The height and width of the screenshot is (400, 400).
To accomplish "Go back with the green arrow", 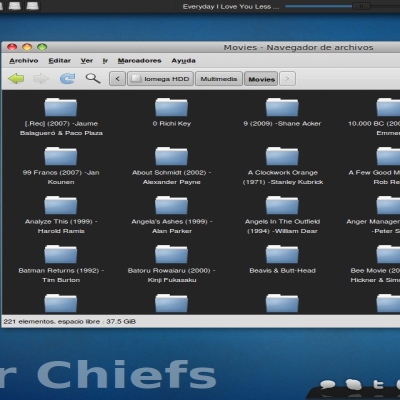I will click(x=16, y=79).
